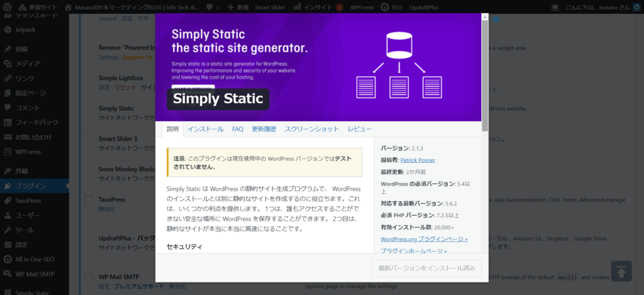Close the plugin details modal with X
The width and height of the screenshot is (644, 295).
point(496,20)
